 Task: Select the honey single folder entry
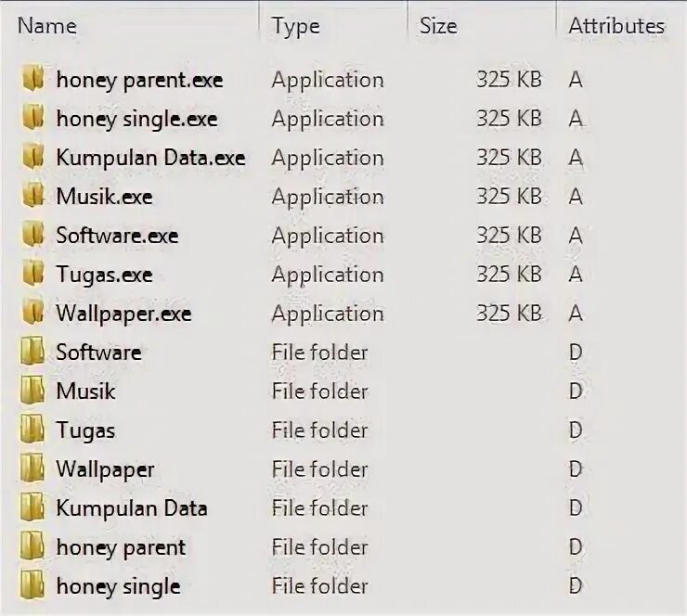pos(343,585)
